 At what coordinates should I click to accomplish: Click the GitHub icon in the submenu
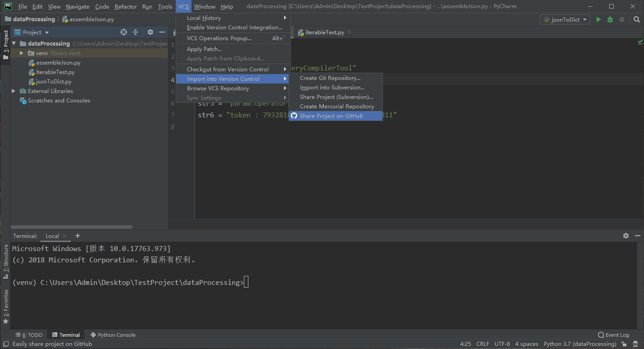point(294,116)
